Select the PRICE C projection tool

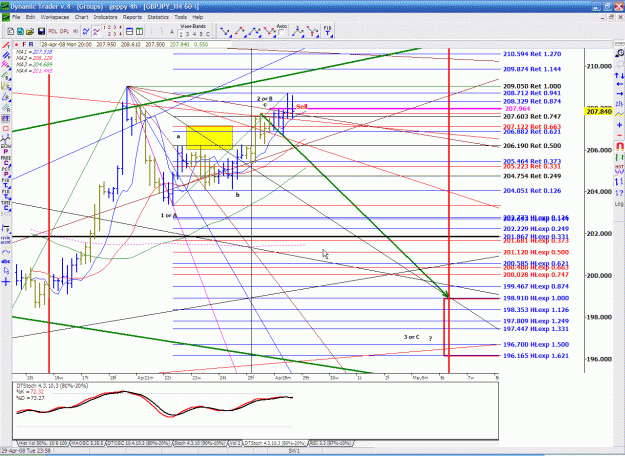(x=6, y=160)
